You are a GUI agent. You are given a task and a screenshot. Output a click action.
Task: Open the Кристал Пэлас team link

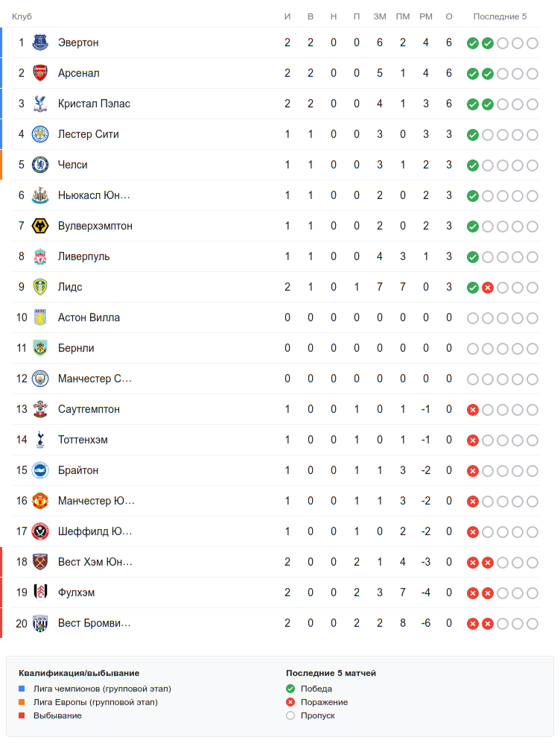[94, 104]
